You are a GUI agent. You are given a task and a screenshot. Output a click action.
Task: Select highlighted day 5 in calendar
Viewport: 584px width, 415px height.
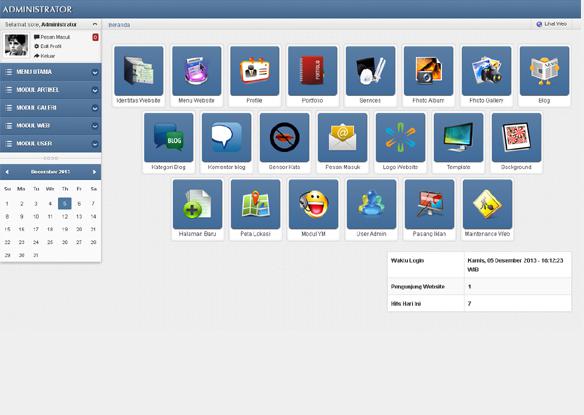coord(65,203)
